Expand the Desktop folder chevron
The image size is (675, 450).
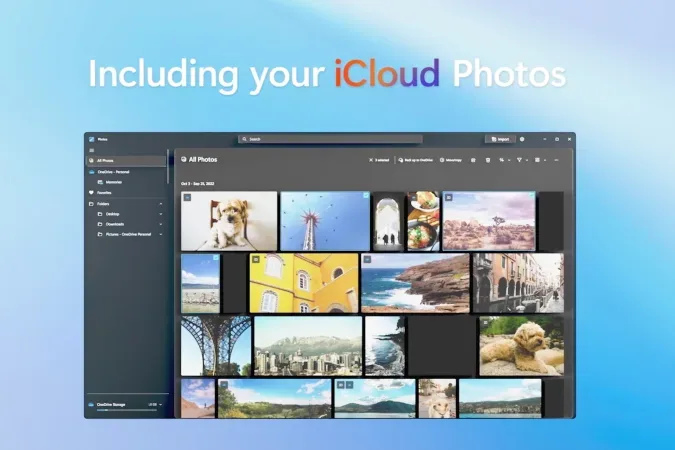point(161,214)
